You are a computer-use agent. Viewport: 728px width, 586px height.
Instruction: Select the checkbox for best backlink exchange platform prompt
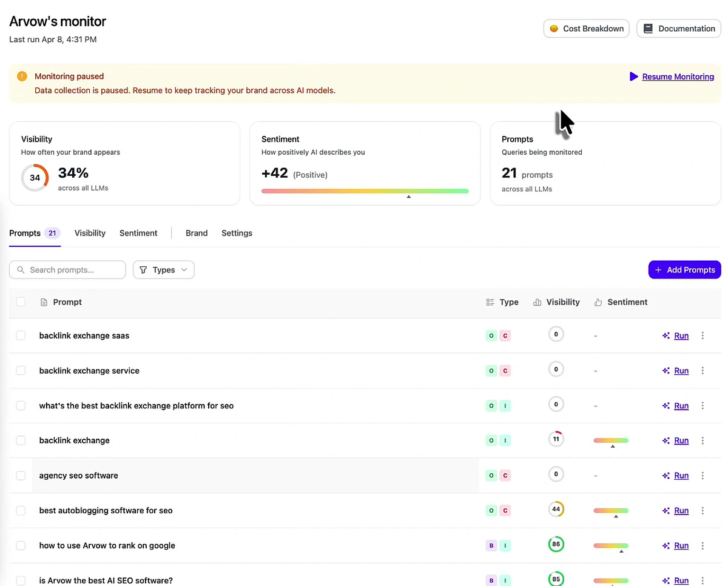pyautogui.click(x=21, y=405)
